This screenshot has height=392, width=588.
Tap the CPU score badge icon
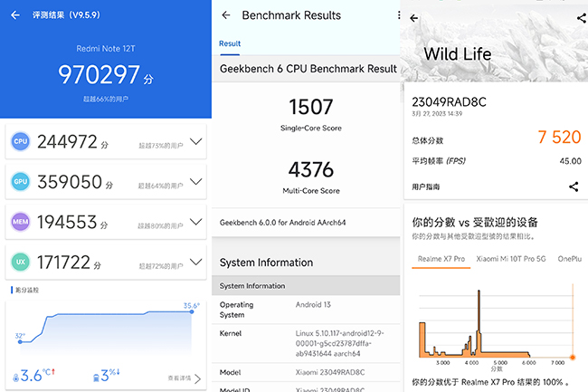point(20,141)
